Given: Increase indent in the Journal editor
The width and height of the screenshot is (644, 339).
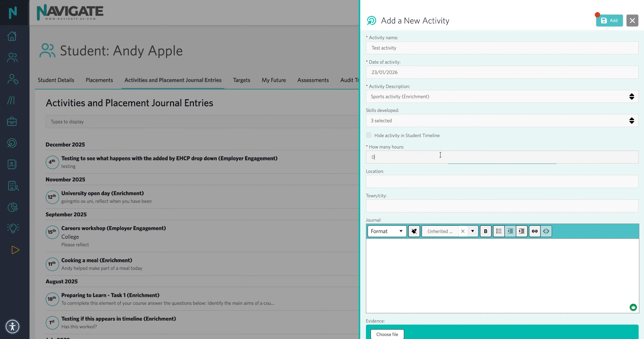Looking at the screenshot, I should click(x=522, y=231).
